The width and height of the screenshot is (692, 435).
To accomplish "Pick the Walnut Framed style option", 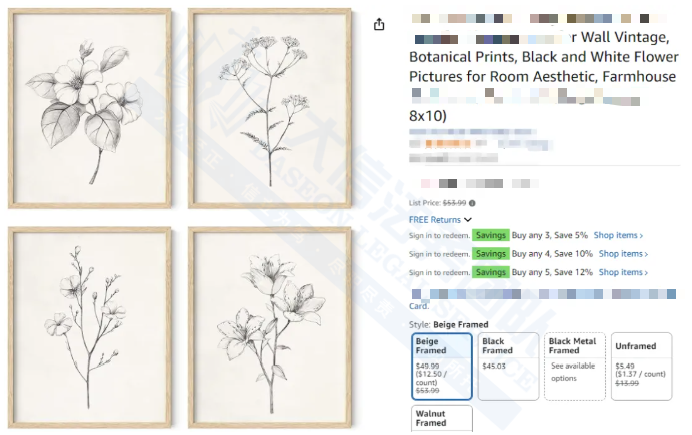I will point(441,418).
